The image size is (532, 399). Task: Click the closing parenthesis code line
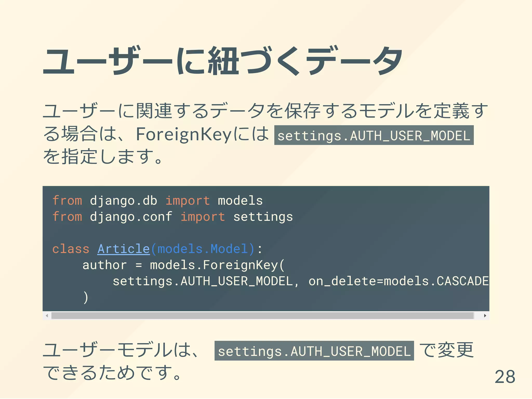(86, 297)
